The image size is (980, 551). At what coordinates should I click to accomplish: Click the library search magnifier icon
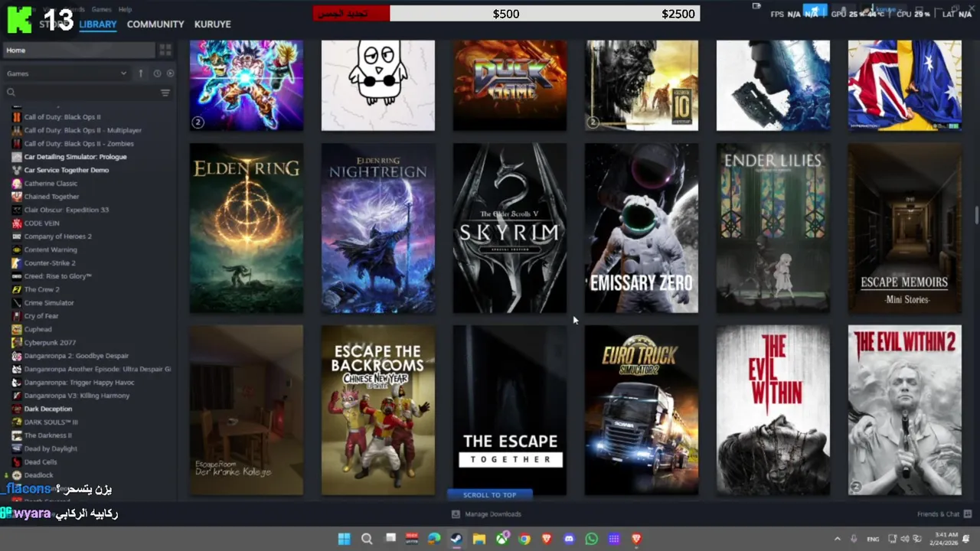(x=11, y=93)
